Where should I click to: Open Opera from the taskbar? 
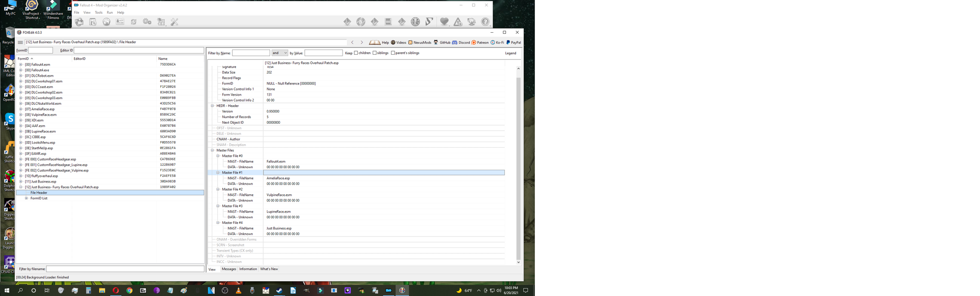pos(116,290)
